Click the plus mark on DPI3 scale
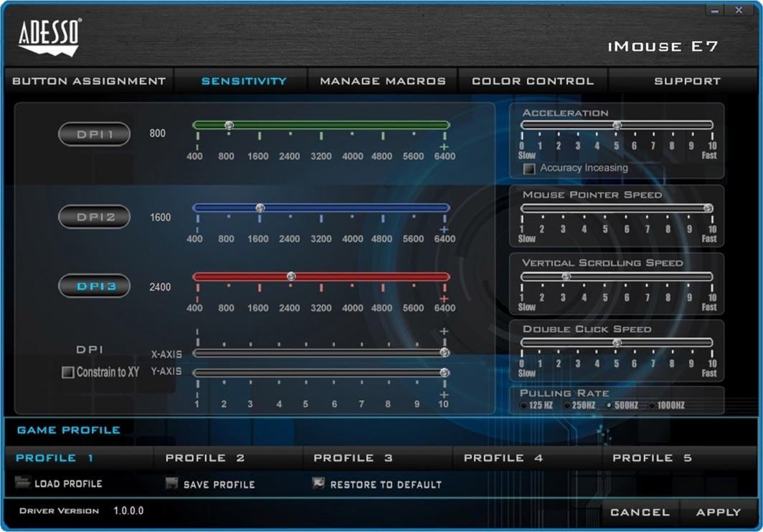The width and height of the screenshot is (763, 532). 444,298
